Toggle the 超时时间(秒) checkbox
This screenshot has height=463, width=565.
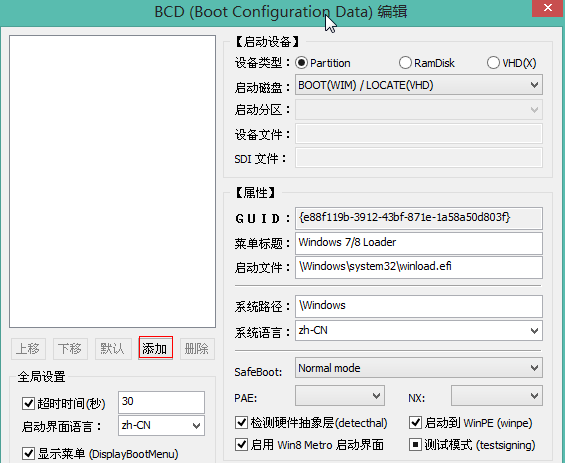tap(28, 404)
